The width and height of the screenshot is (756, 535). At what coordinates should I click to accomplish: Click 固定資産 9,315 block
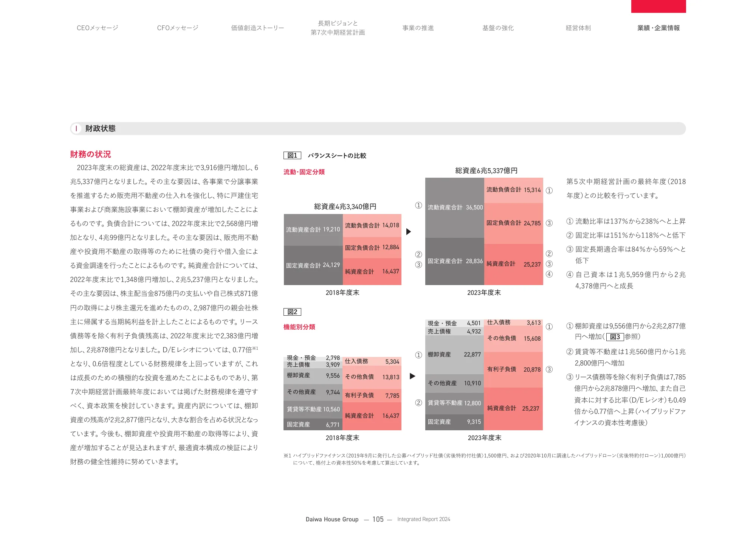[x=454, y=422]
